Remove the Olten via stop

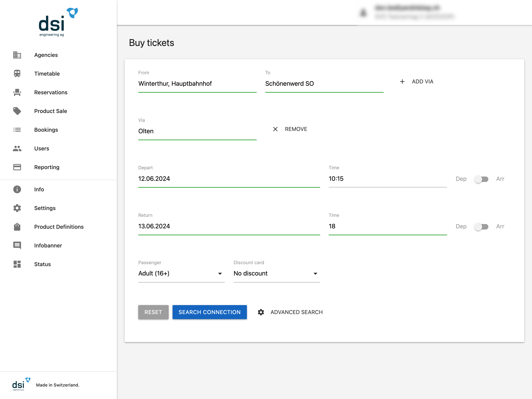[290, 129]
